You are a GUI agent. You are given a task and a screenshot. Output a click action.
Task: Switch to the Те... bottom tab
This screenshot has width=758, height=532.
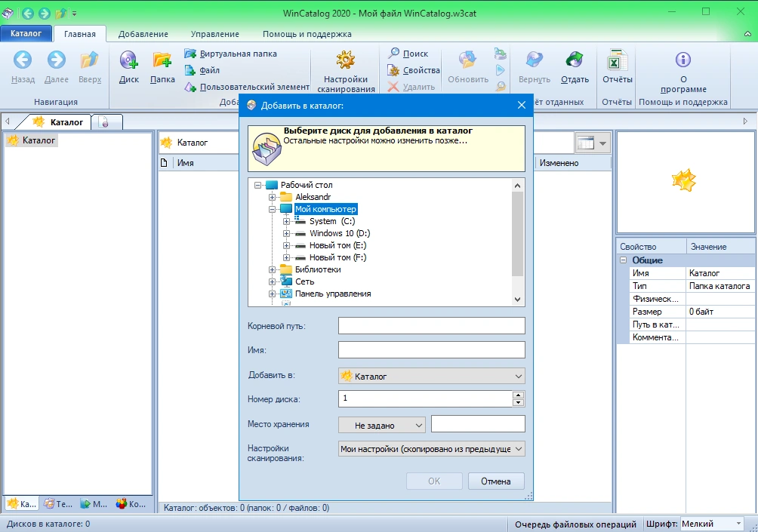coord(58,504)
